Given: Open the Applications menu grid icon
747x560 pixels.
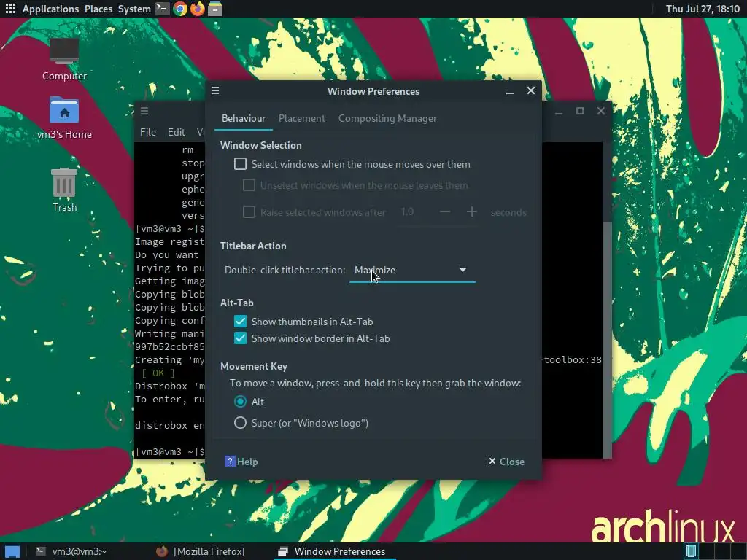Looking at the screenshot, I should [10, 9].
